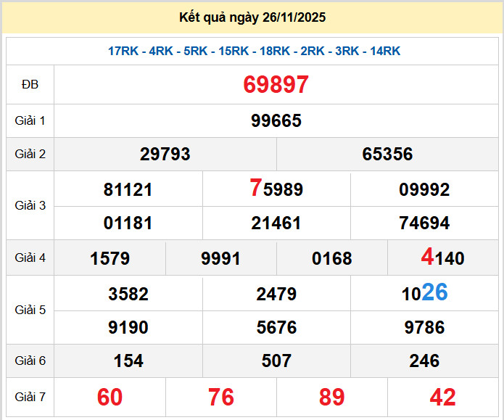
Task: Click the Giải 3 number 75989
Action: coord(276,189)
